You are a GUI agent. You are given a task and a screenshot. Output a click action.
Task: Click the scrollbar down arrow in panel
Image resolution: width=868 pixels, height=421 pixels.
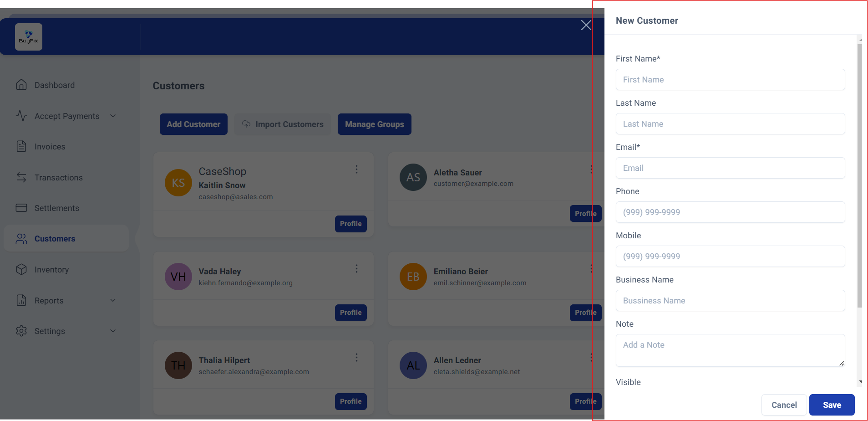point(860,382)
